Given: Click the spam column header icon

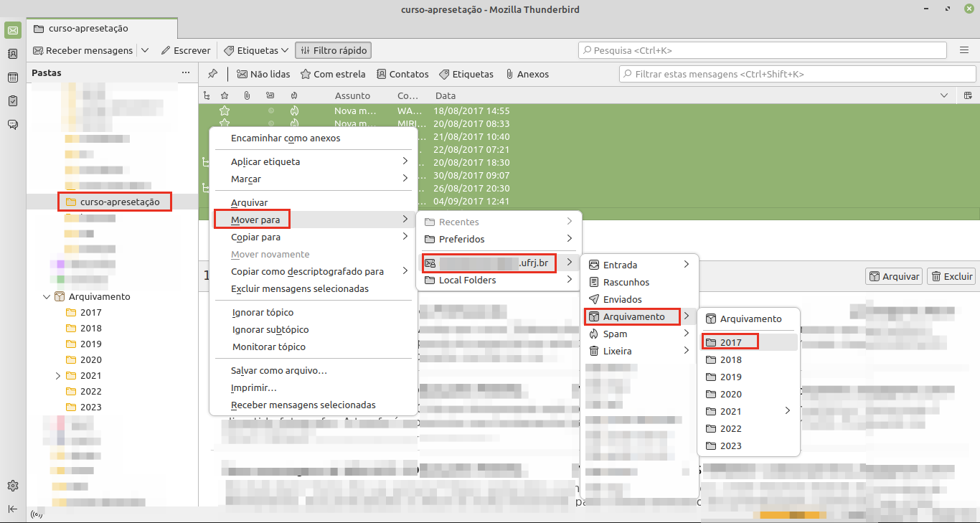Looking at the screenshot, I should (294, 95).
